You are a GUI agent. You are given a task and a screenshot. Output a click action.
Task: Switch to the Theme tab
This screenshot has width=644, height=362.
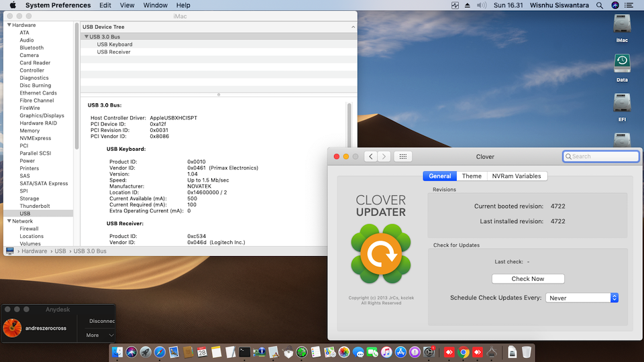(472, 176)
